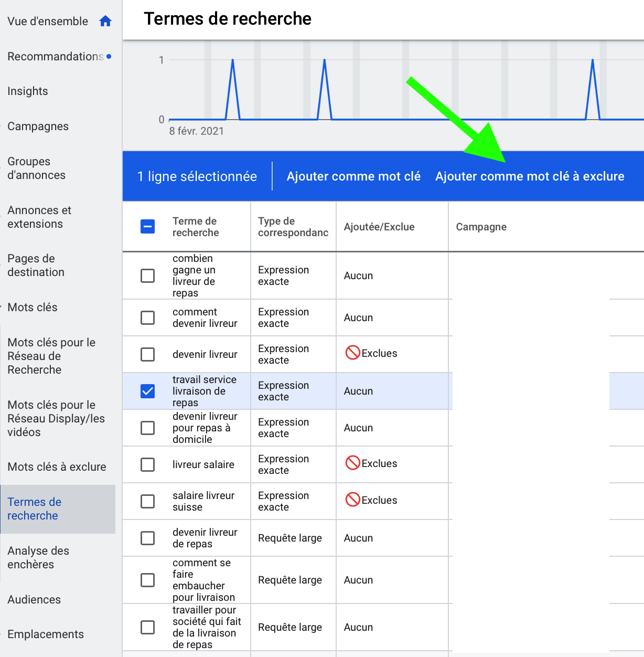Sort by Type de correspondance column header
This screenshot has width=644, height=657.
[293, 227]
